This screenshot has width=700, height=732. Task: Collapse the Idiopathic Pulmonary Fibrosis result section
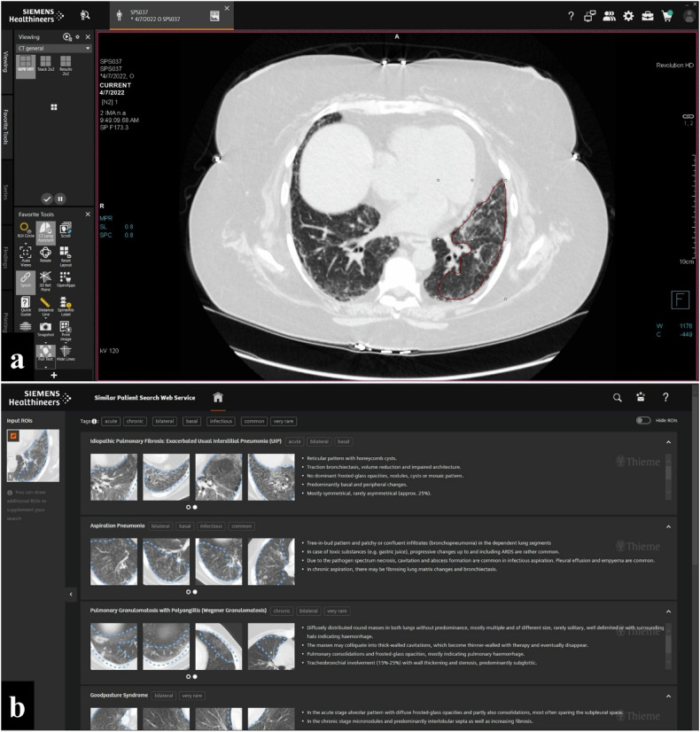pos(668,441)
